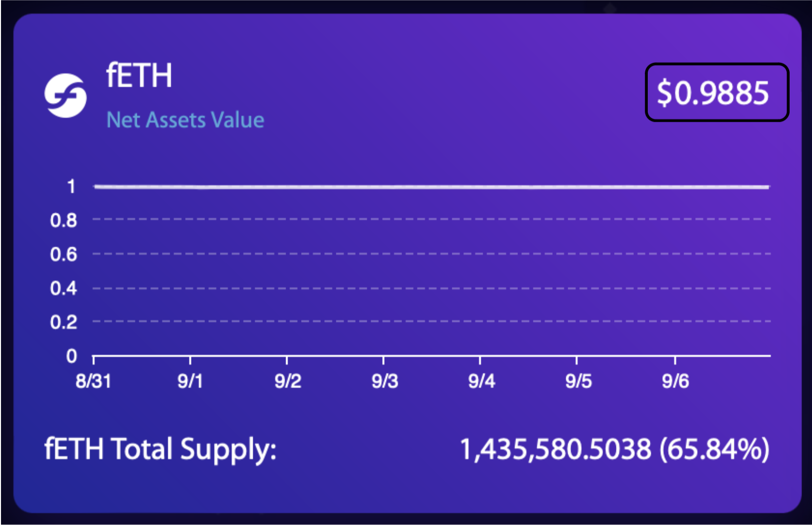Click the fETH title text
The height and width of the screenshot is (525, 812).
[x=139, y=76]
